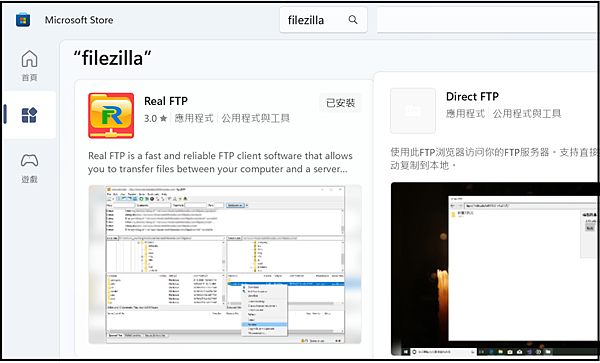600x363 pixels.
Task: Focus the search box containing filezilla
Action: coord(323,20)
